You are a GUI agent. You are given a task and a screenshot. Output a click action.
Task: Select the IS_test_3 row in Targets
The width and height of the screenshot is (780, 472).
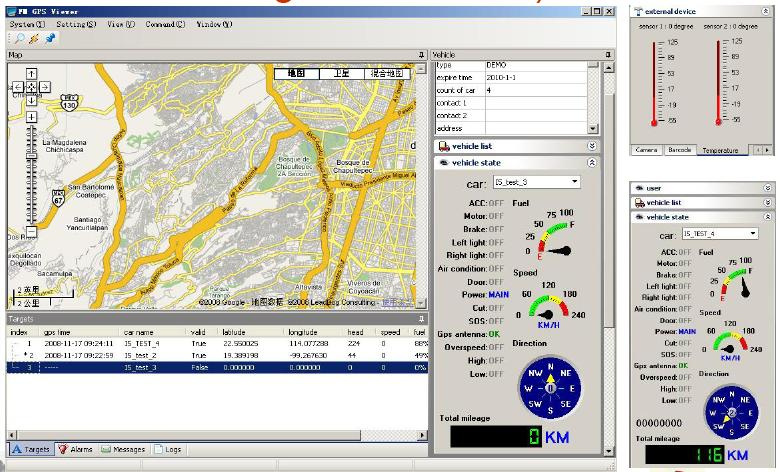click(x=217, y=368)
